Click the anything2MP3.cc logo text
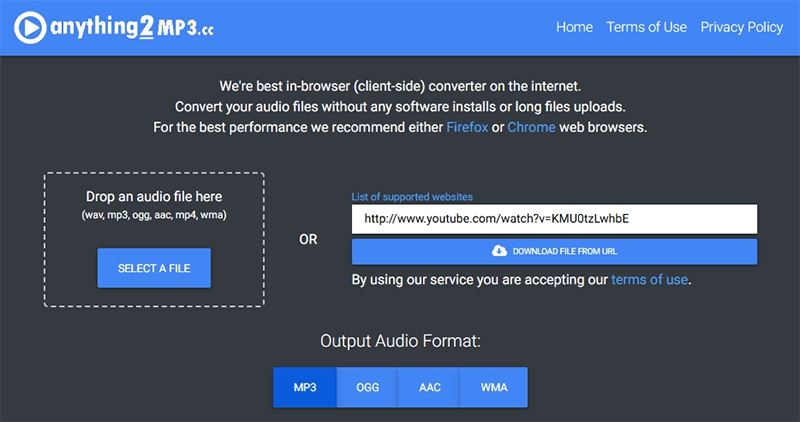 click(x=130, y=29)
